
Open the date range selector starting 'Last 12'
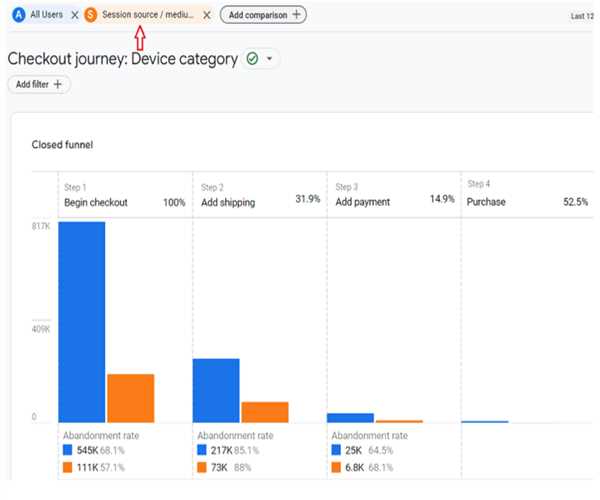581,16
